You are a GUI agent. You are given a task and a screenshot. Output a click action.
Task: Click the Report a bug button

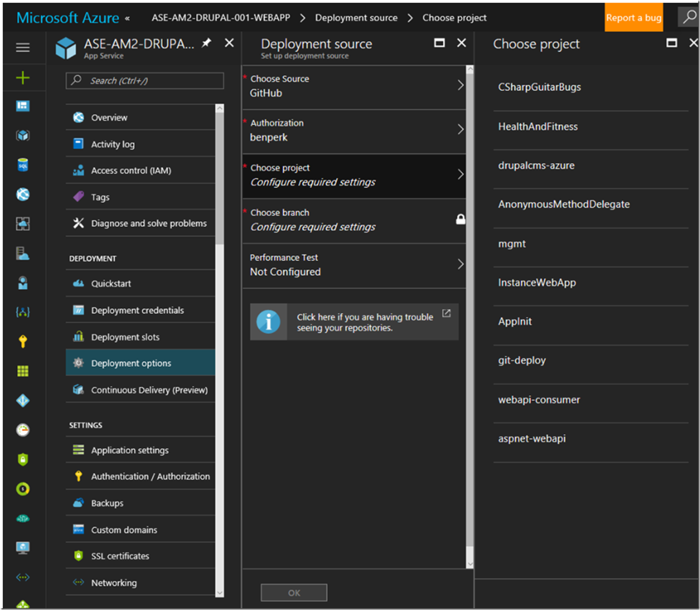point(634,18)
